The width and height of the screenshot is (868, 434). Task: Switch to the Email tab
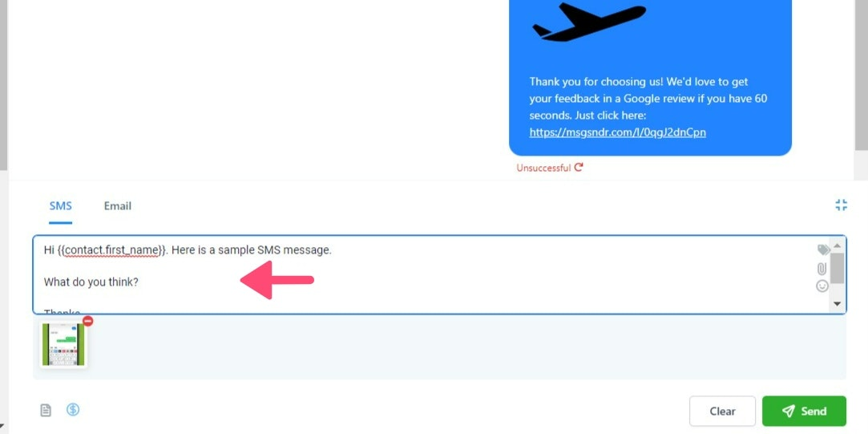pos(118,206)
